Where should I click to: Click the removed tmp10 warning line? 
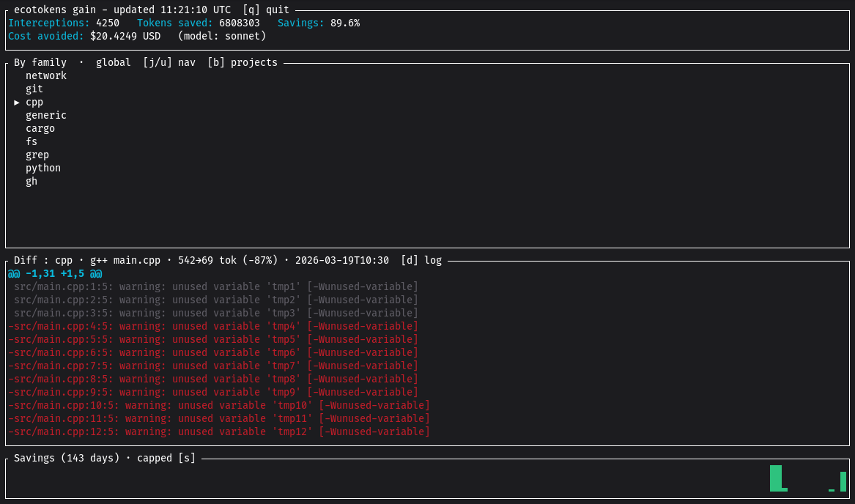(219, 404)
